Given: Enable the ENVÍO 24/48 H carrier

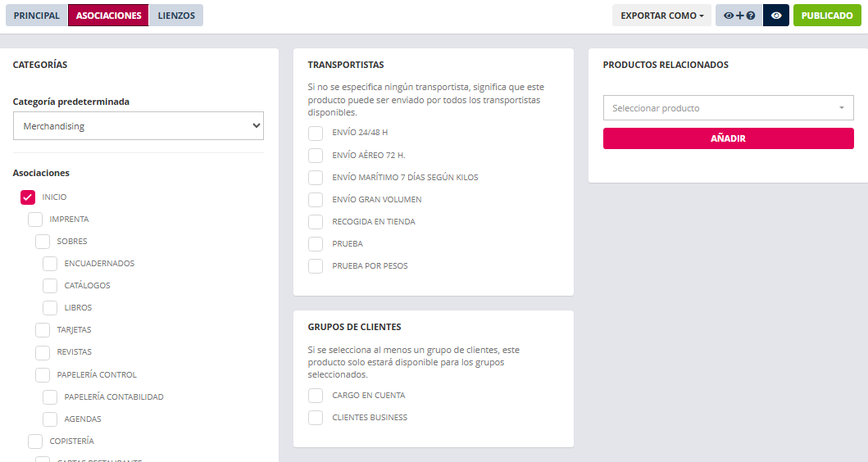Looking at the screenshot, I should (x=316, y=134).
